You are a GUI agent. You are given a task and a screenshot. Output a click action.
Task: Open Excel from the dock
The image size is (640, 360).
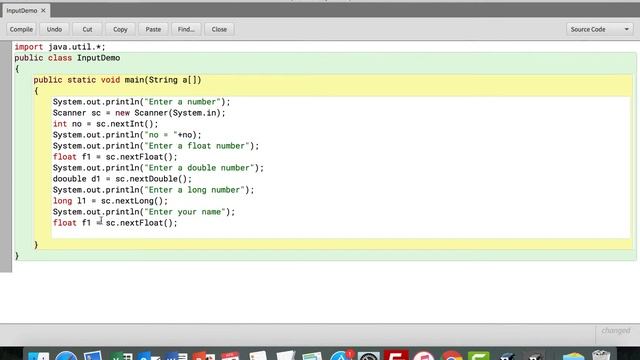point(121,356)
